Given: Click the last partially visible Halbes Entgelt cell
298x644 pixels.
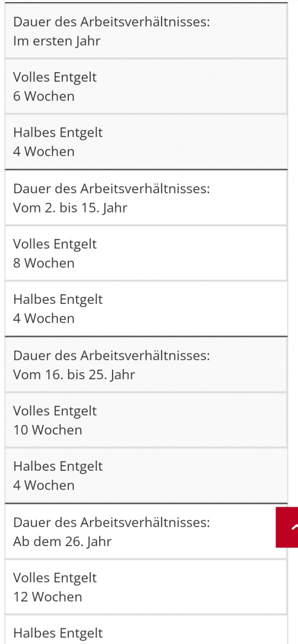Looking at the screenshot, I should (146, 630).
